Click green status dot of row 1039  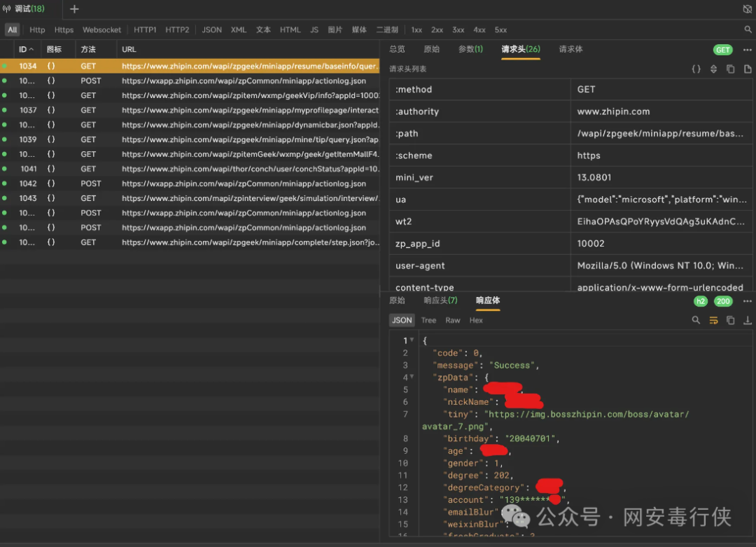tap(4, 139)
